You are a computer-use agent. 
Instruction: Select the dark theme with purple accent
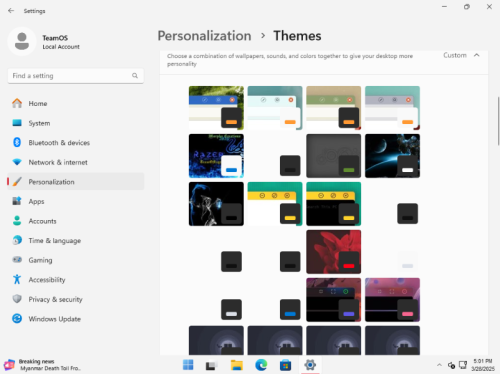click(333, 300)
